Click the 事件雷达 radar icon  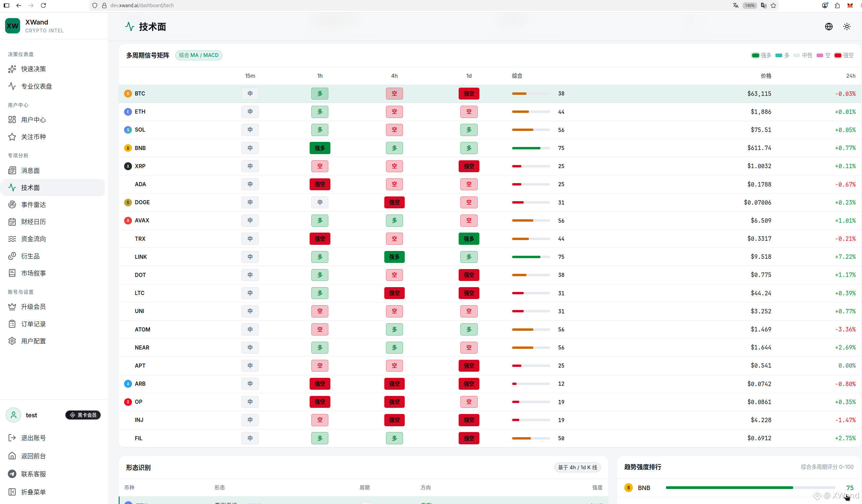(12, 205)
